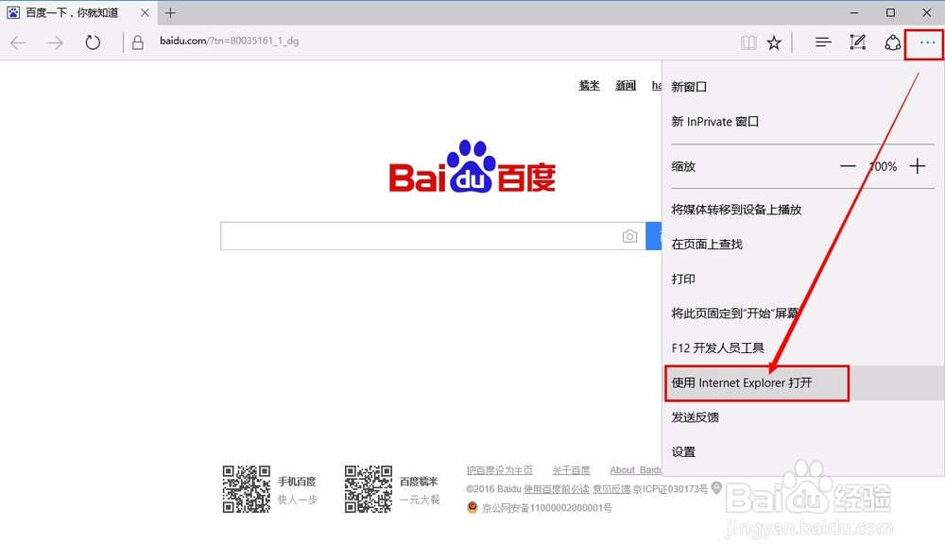Click the 百度糯米 QR code
This screenshot has width=945, height=560.
click(x=369, y=489)
